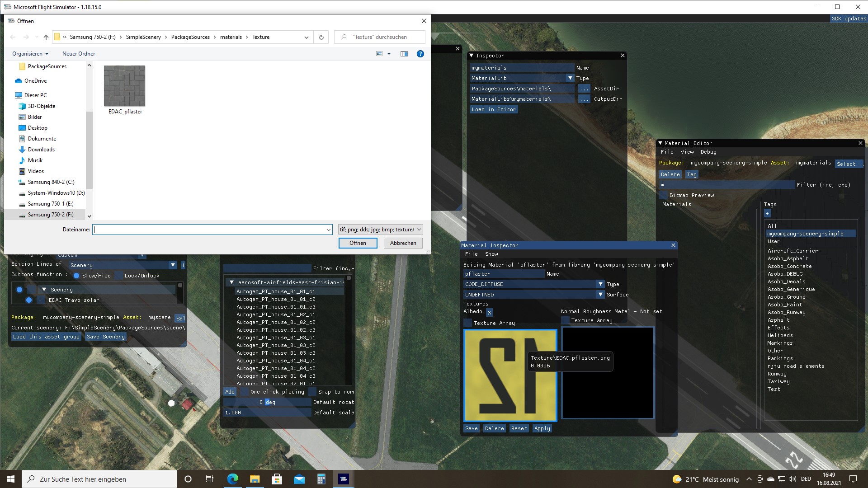868x488 pixels.
Task: Enable Bitmap Preview checkbox
Action: [664, 195]
